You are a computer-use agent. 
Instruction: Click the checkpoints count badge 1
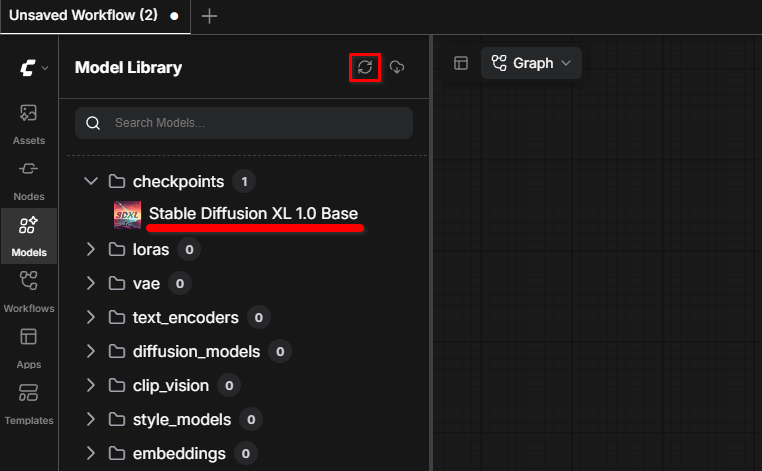[x=244, y=181]
